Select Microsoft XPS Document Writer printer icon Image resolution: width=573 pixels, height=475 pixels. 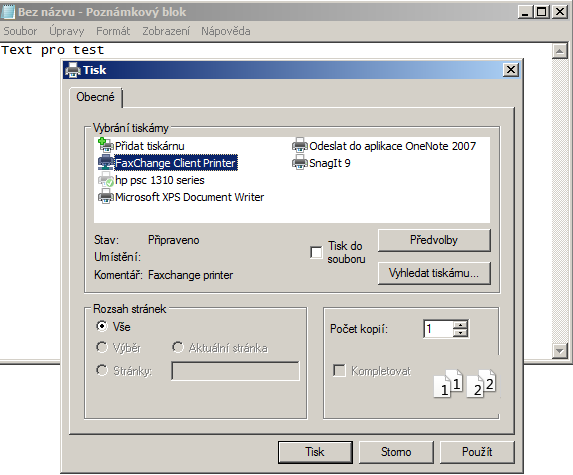tap(106, 197)
